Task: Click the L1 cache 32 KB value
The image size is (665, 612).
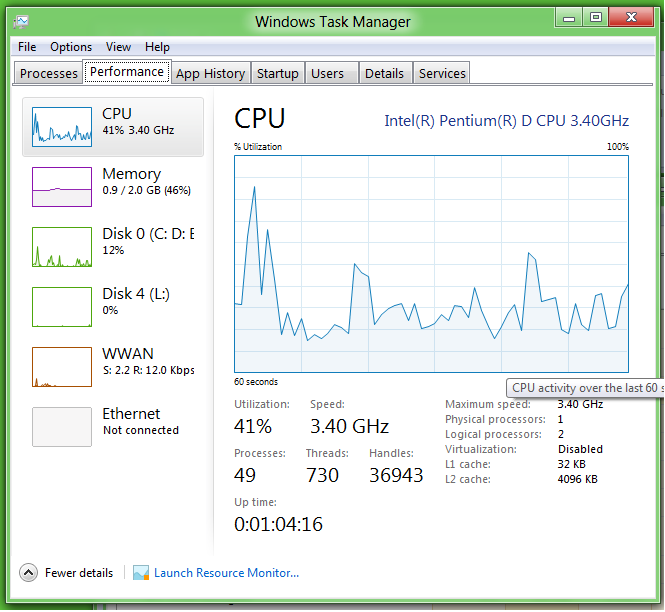Action: [571, 464]
